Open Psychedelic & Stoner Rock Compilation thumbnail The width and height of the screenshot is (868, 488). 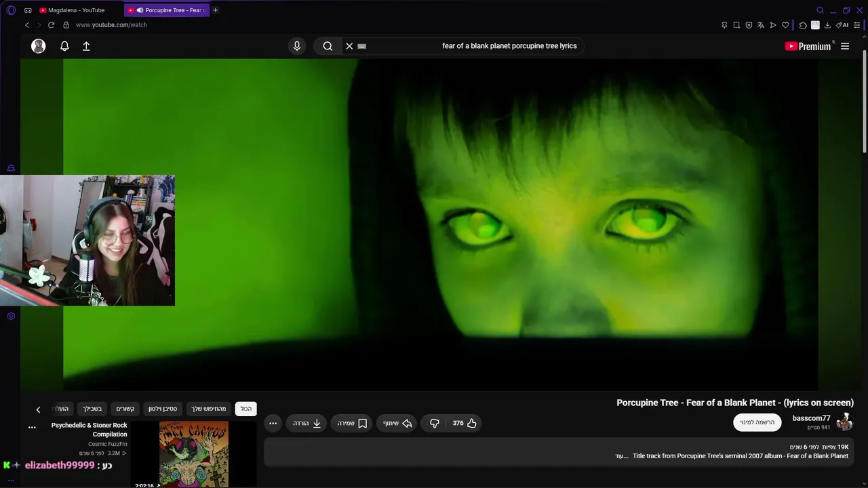click(x=194, y=454)
